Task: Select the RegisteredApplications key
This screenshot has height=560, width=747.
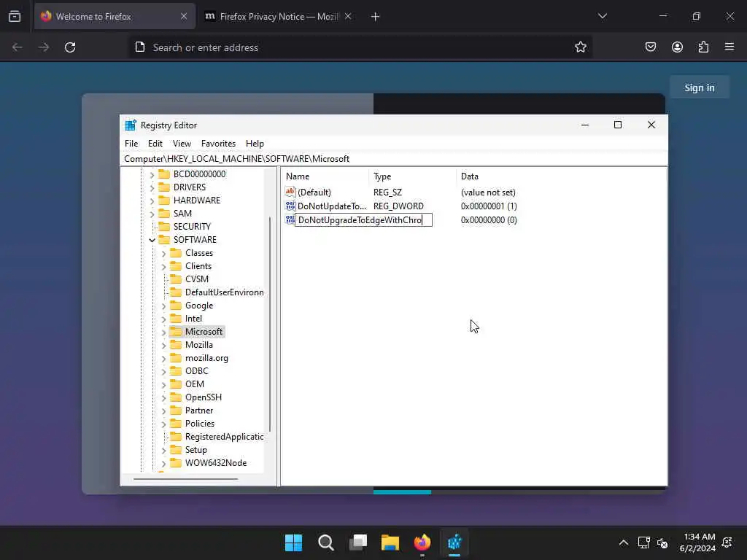Action: pyautogui.click(x=217, y=437)
